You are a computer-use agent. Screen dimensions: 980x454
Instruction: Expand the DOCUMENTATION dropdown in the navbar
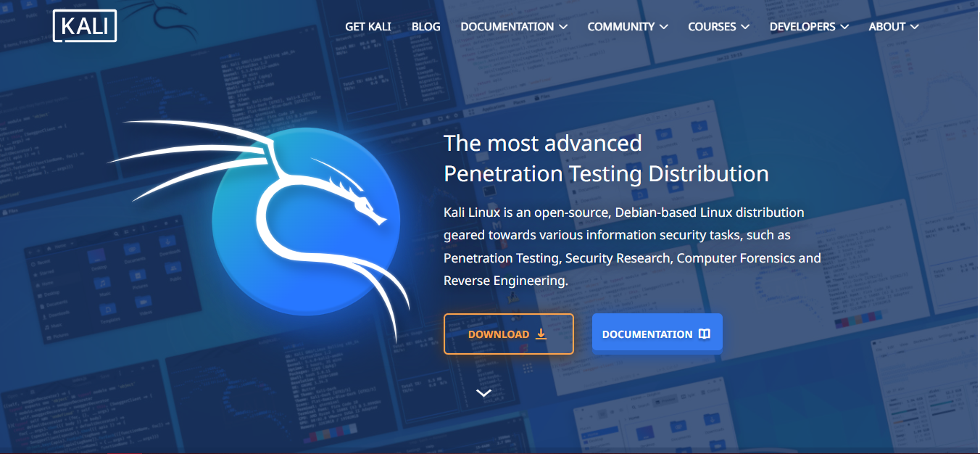click(514, 26)
